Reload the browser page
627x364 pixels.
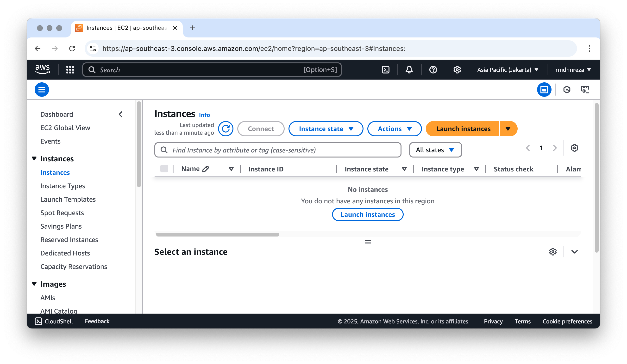click(x=72, y=49)
